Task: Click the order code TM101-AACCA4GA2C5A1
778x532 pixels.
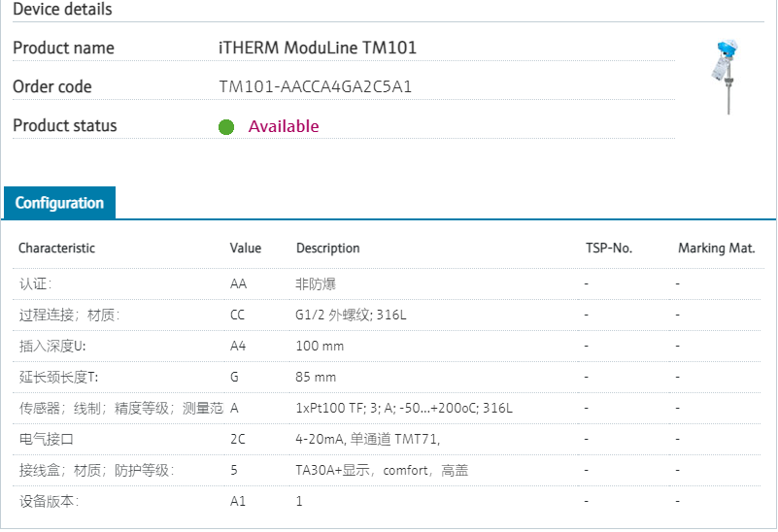Action: click(x=316, y=87)
